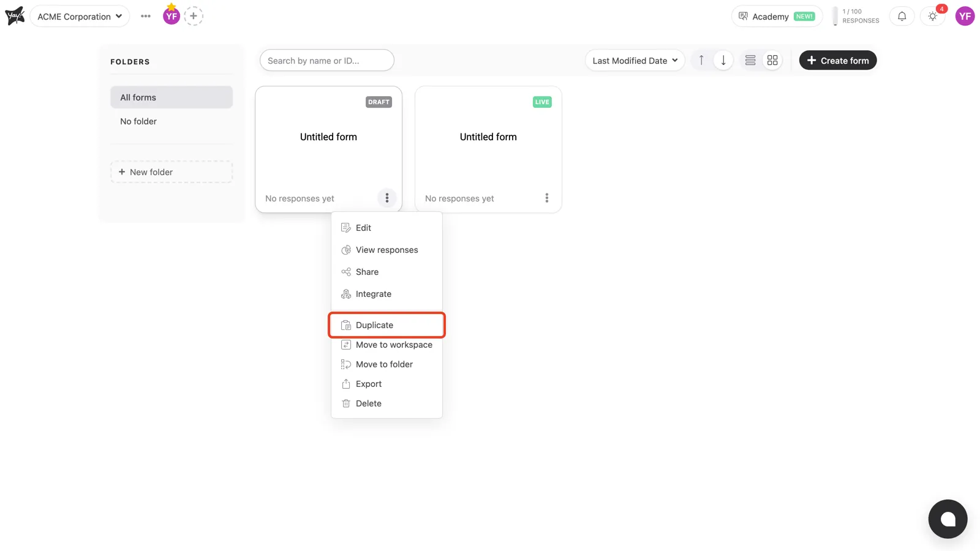Focus the Search by name or ID field
Image resolution: width=980 pixels, height=551 pixels.
point(327,61)
